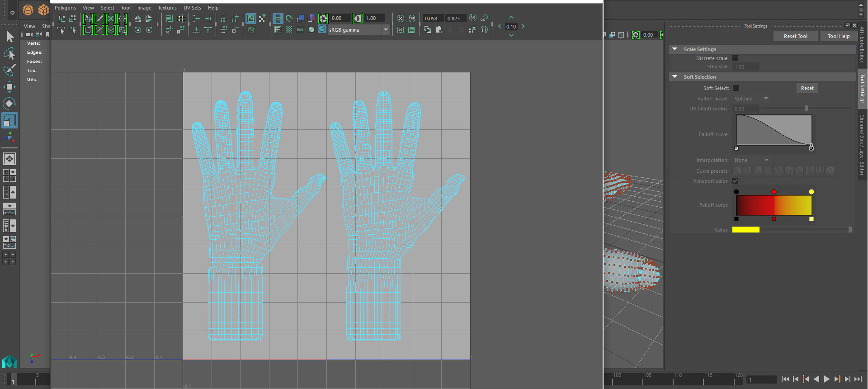Click the PSD network update icon
The height and width of the screenshot is (389, 868).
(x=412, y=19)
